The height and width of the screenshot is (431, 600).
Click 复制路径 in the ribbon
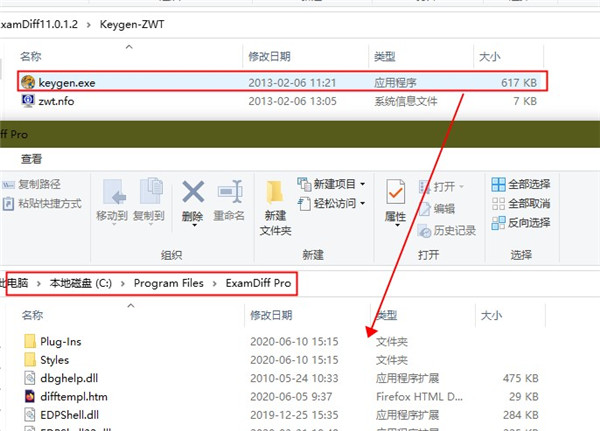tap(32, 184)
